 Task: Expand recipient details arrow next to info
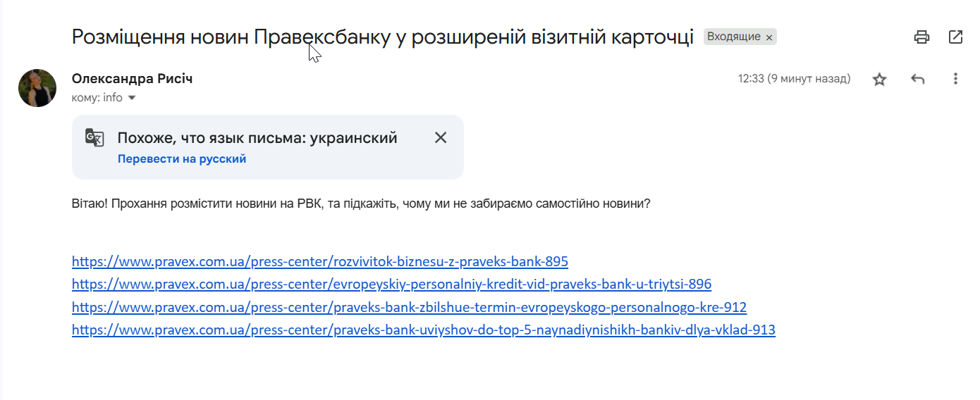[x=131, y=98]
